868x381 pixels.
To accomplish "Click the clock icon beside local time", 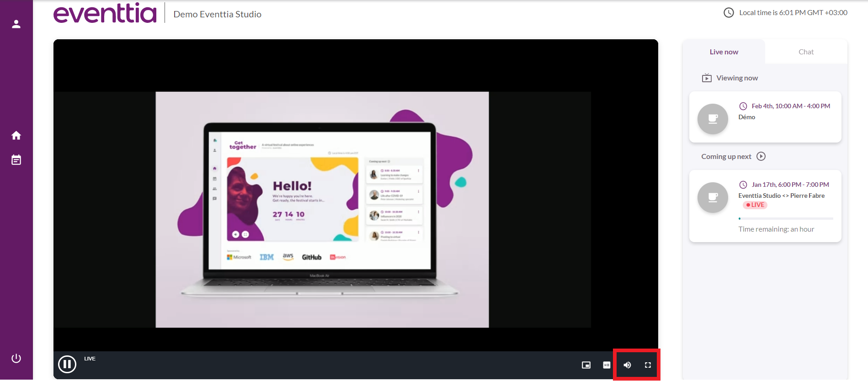I will (729, 13).
